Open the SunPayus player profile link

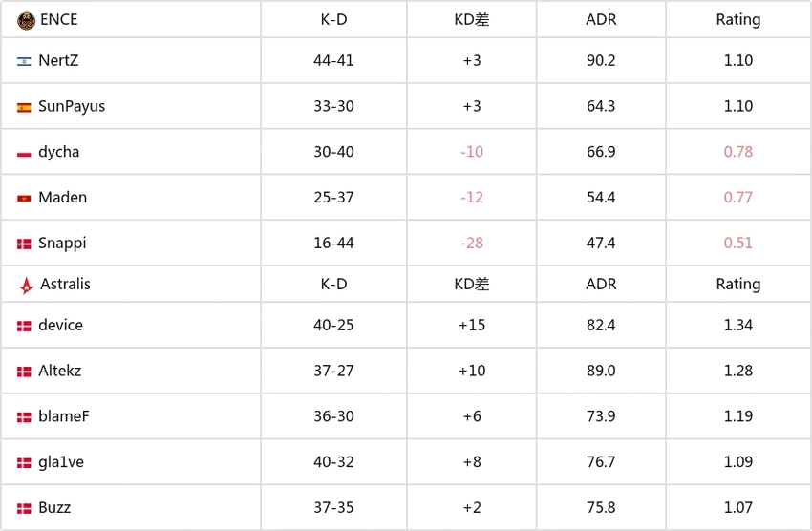click(x=72, y=106)
